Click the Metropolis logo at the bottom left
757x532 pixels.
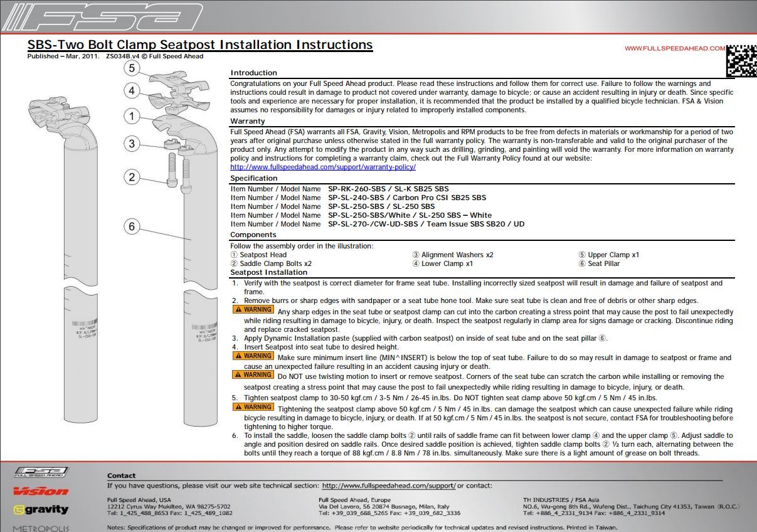point(41,528)
